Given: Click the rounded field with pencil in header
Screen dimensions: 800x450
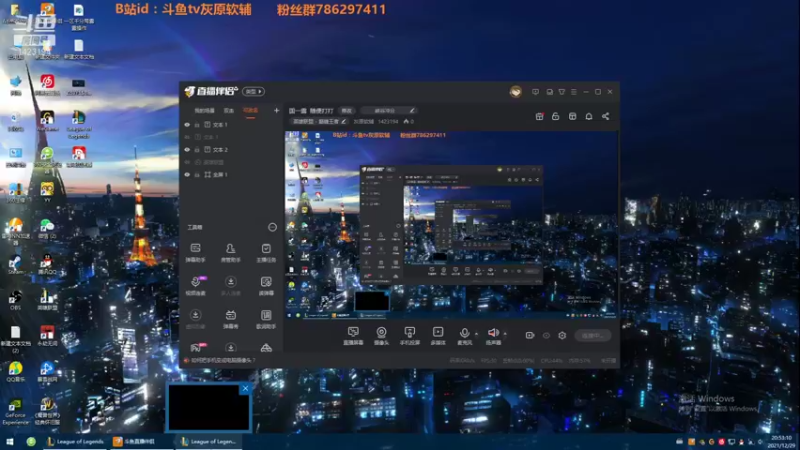Looking at the screenshot, I should (x=389, y=110).
